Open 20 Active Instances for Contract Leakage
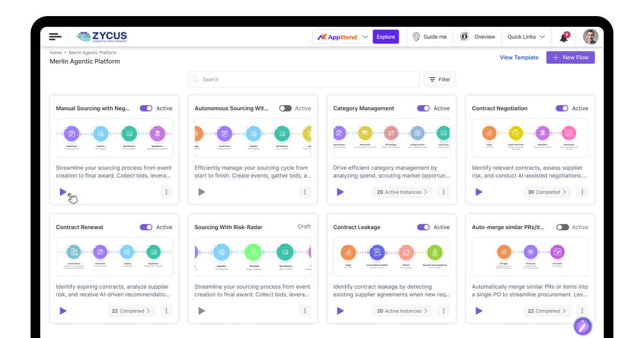The height and width of the screenshot is (338, 644). point(402,311)
